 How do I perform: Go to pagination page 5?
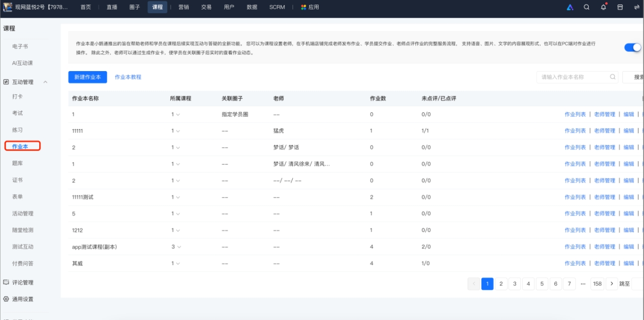(542, 283)
